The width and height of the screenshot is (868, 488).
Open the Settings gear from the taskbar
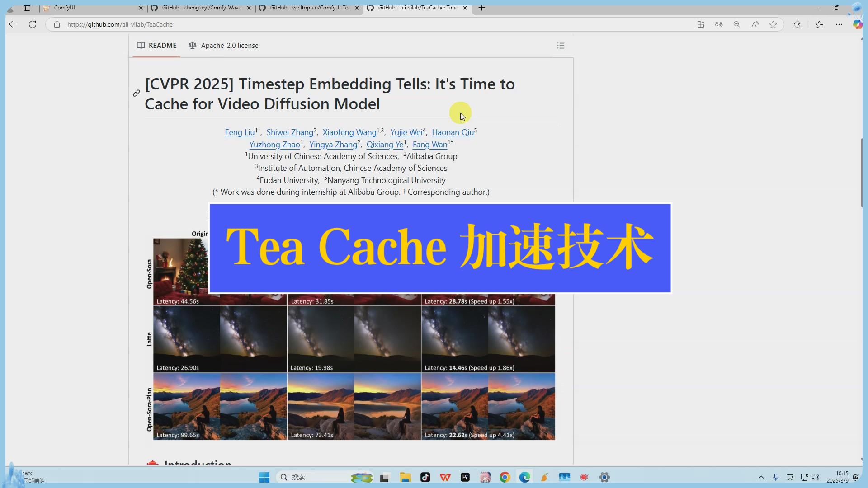[x=604, y=477]
